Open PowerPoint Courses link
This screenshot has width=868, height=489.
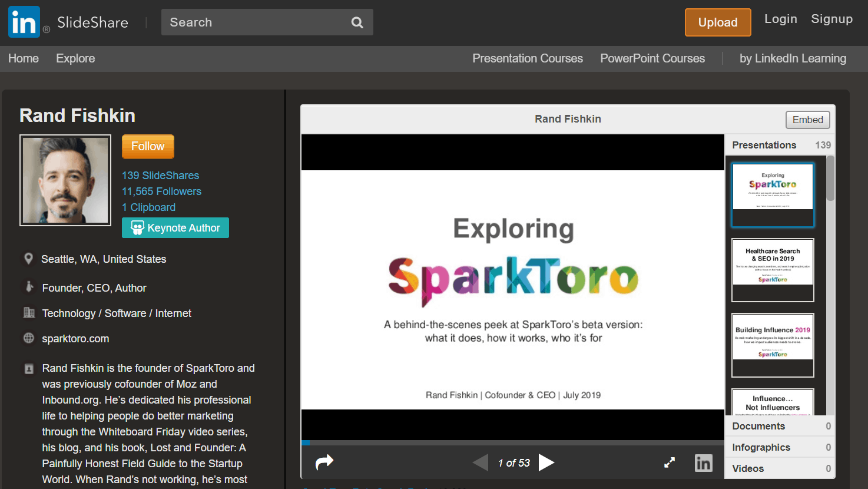point(652,58)
